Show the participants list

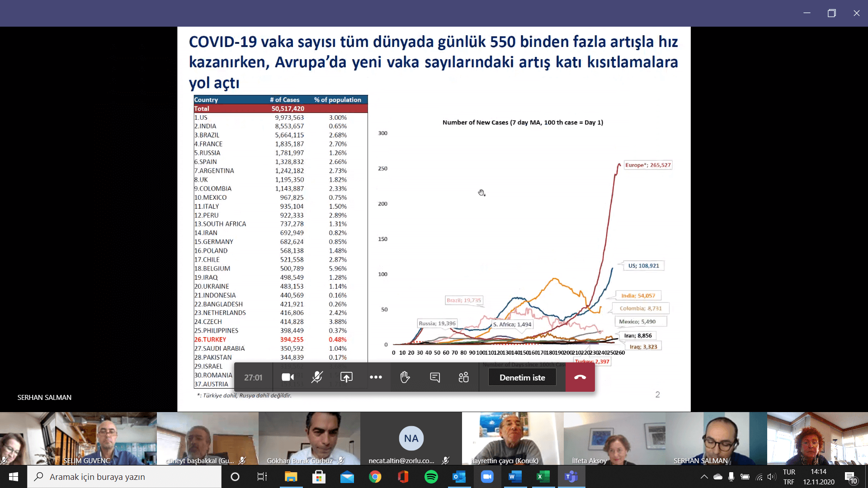464,377
